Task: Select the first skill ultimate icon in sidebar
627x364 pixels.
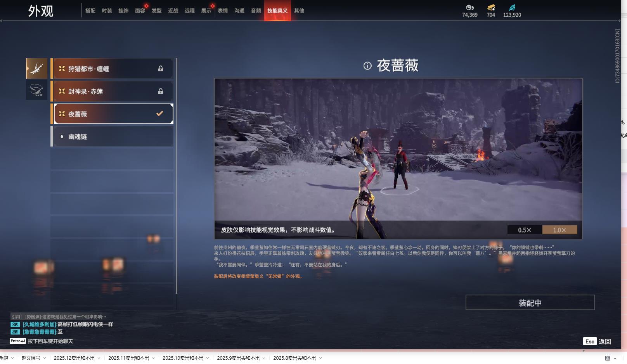Action: 36,69
